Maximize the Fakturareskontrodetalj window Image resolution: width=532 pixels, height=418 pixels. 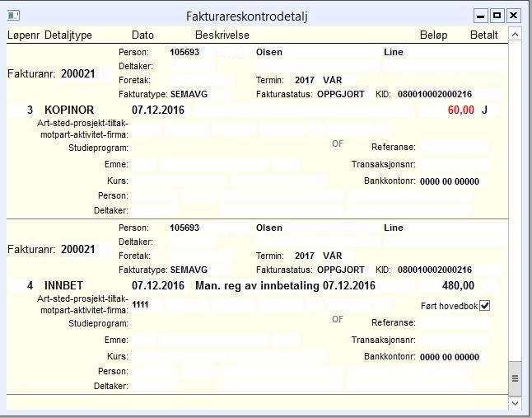pyautogui.click(x=497, y=16)
